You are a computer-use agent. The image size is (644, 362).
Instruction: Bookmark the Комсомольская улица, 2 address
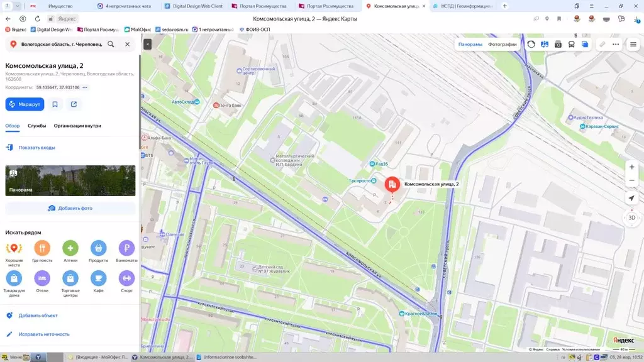click(x=55, y=104)
